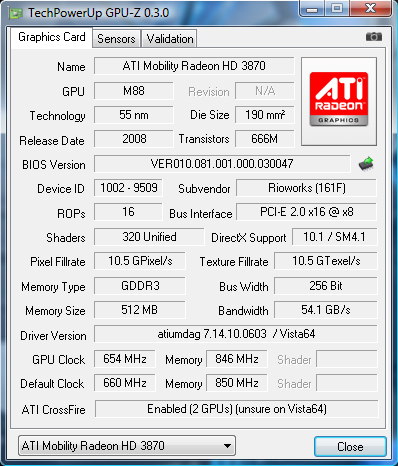The image size is (398, 466).
Task: Click the 'BIOS Version' label
Action: [x=54, y=165]
